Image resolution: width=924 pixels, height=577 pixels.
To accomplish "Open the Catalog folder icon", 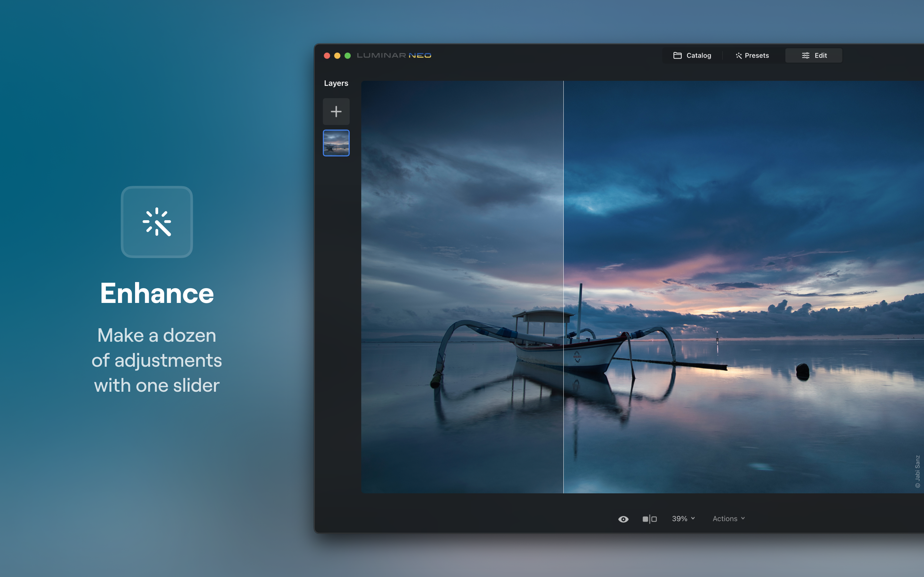I will pos(677,55).
